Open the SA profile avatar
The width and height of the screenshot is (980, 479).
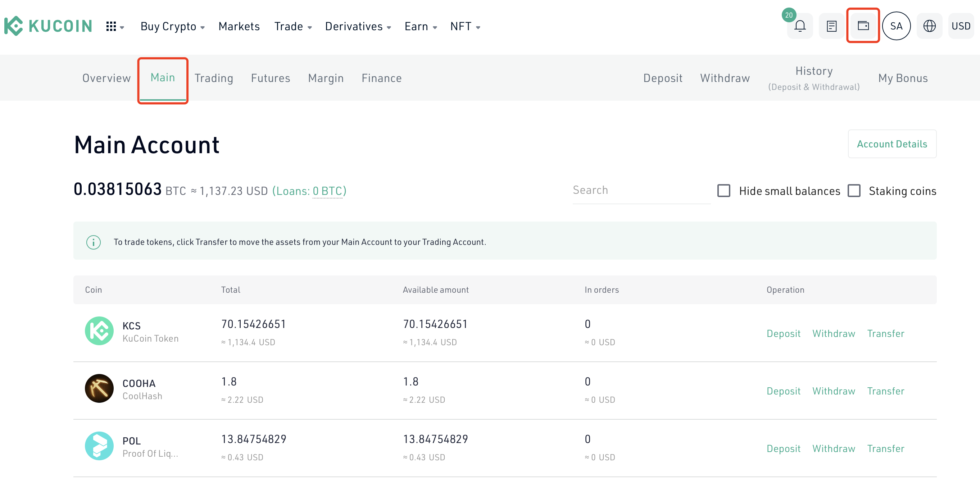tap(896, 26)
